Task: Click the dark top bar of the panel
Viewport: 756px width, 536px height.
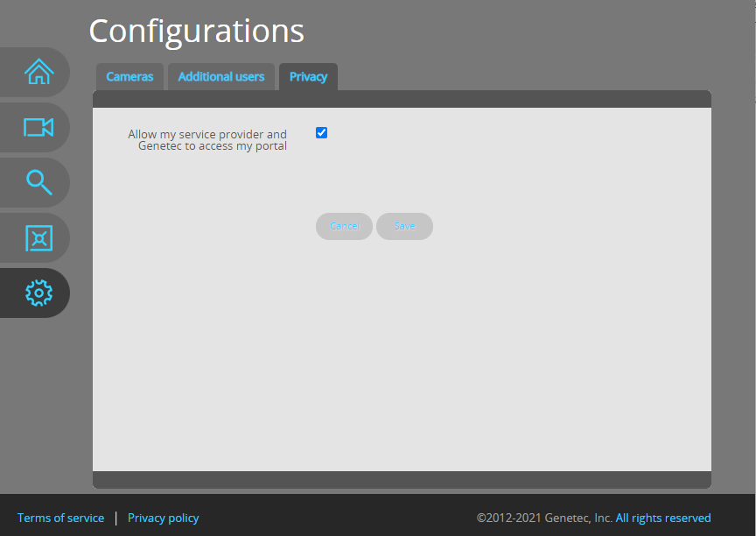Action: tap(402, 99)
